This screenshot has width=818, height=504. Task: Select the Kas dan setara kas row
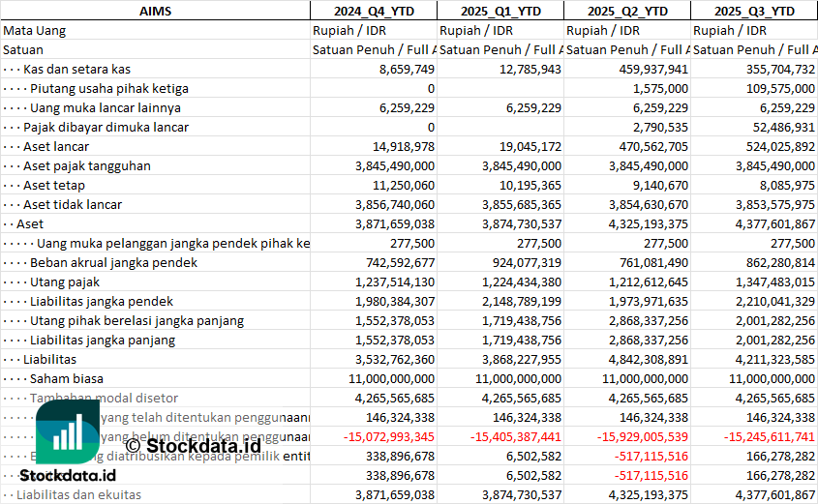click(x=77, y=69)
